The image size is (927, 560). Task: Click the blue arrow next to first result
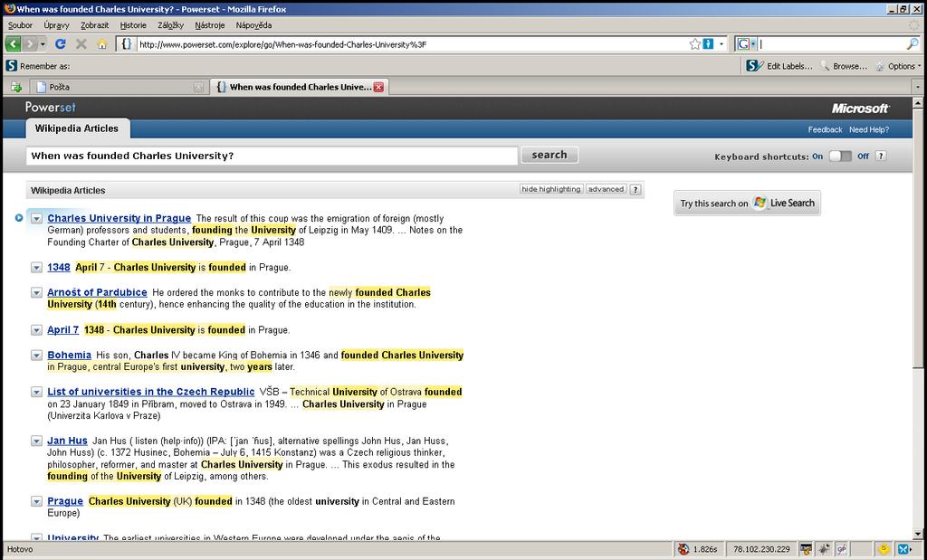(x=19, y=218)
